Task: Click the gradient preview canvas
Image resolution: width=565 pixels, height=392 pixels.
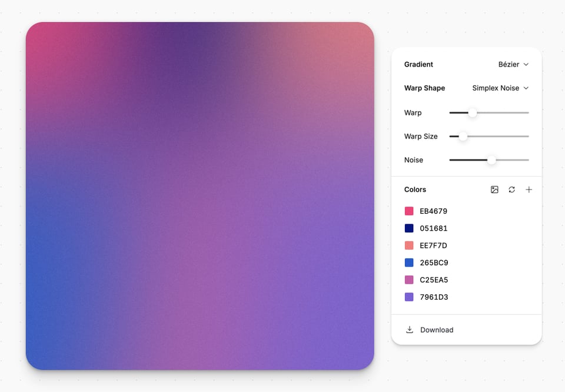Action: [200, 196]
